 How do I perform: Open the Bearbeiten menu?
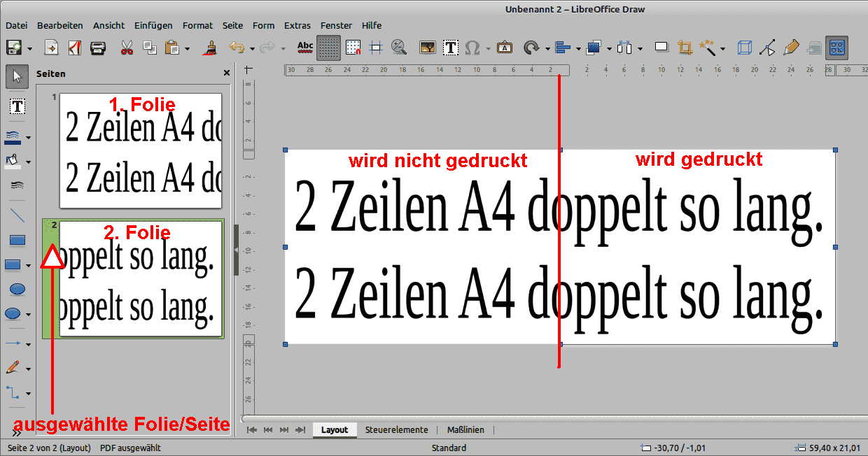tap(60, 25)
